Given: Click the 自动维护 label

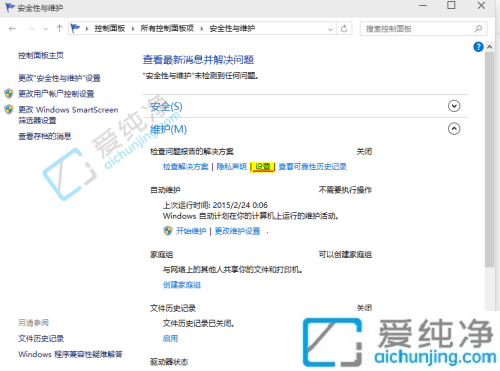Looking at the screenshot, I should pos(165,190).
